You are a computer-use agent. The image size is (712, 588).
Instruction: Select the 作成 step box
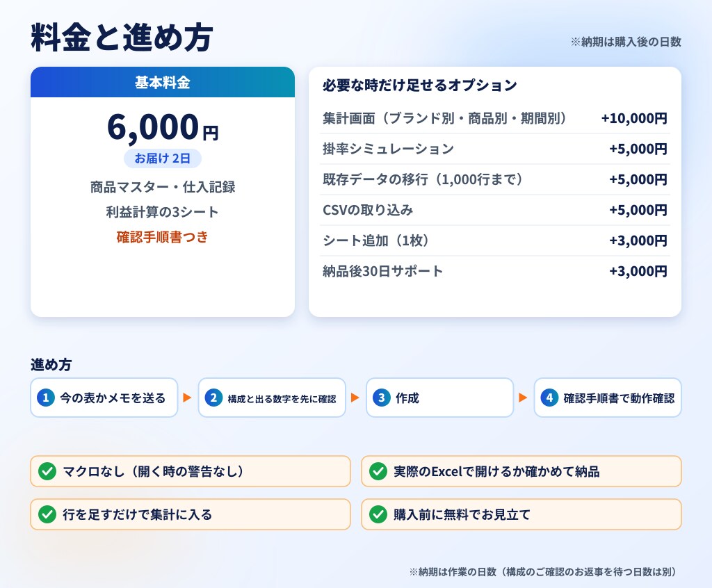click(x=440, y=398)
